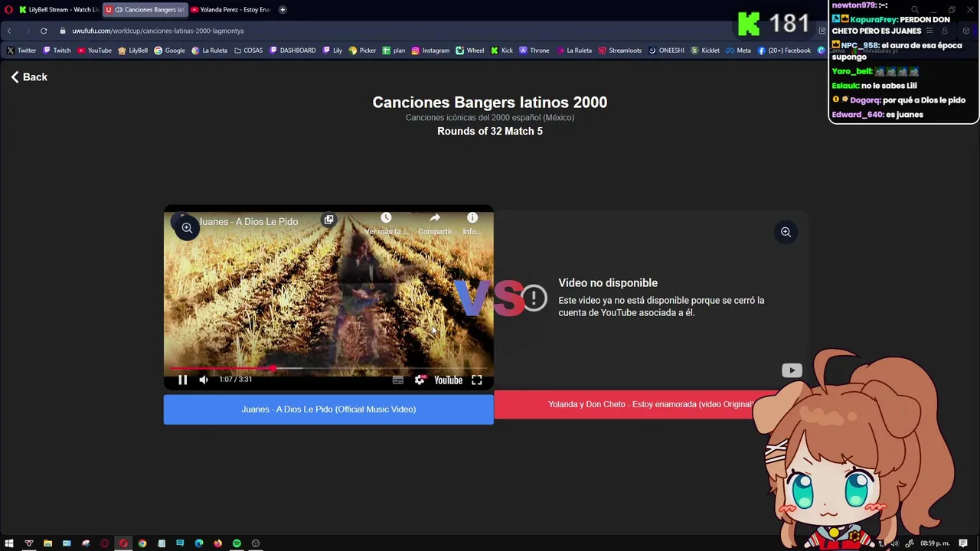Switch to Yolanda Perez YouTube tab
The width and height of the screenshot is (980, 551).
[230, 9]
